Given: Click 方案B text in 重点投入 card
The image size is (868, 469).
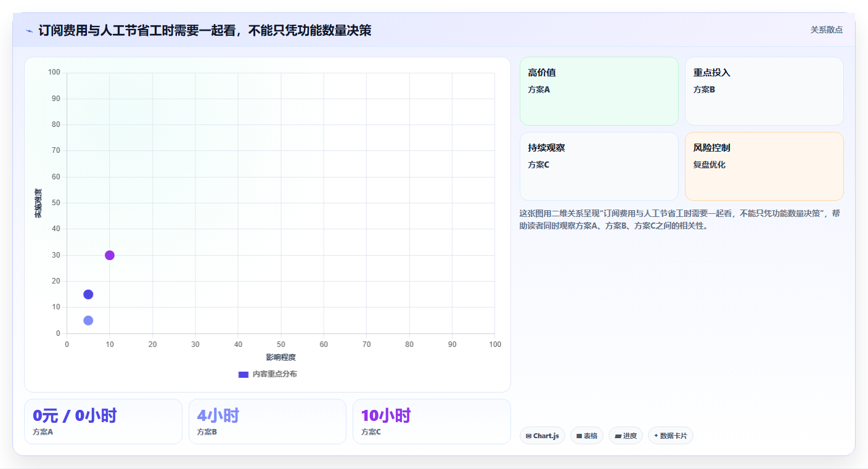Looking at the screenshot, I should pyautogui.click(x=704, y=89).
